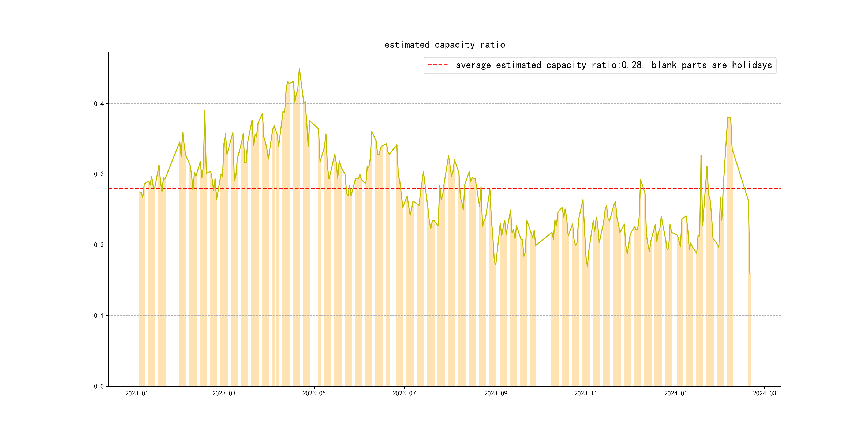The image size is (868, 434).
Task: Click the red dashed legend line sample
Action: tap(437, 65)
